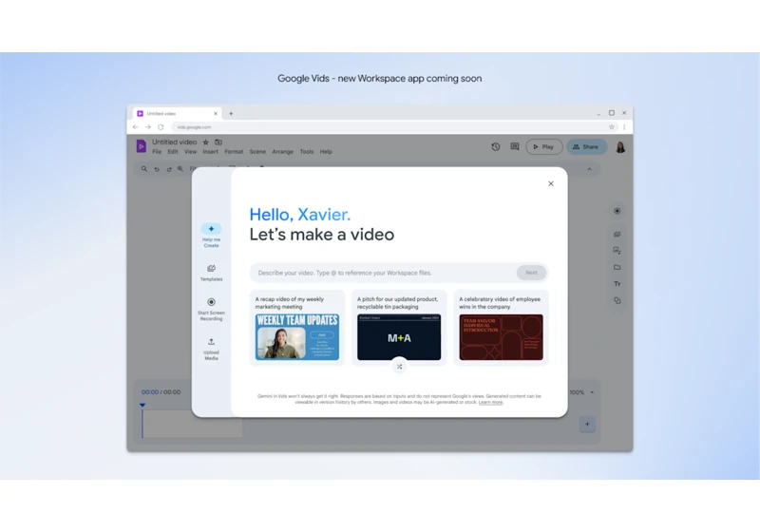
Task: Click the browser forward arrow
Action: (x=148, y=127)
